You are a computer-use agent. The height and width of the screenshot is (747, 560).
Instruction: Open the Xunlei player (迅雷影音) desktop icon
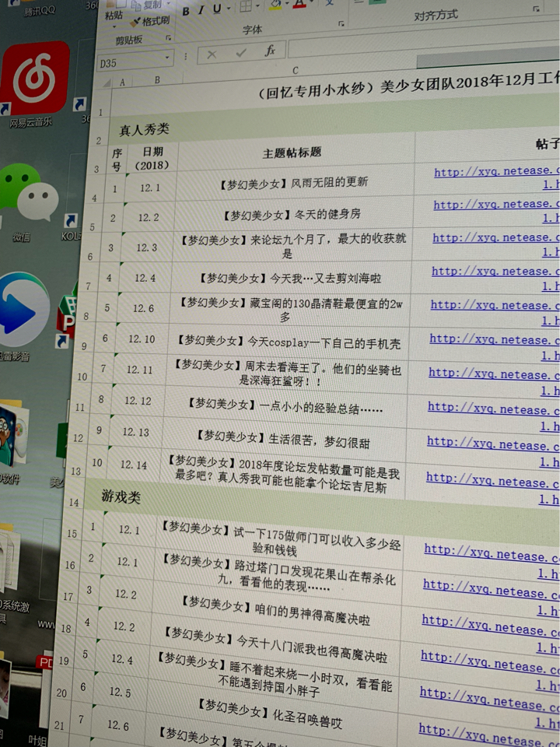coord(22,310)
